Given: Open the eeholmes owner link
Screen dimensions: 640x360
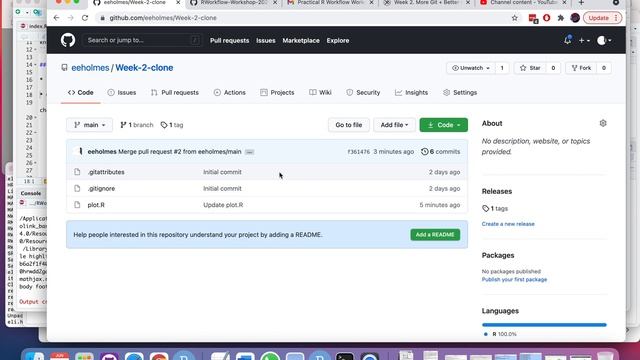Looking at the screenshot, I should [90, 68].
